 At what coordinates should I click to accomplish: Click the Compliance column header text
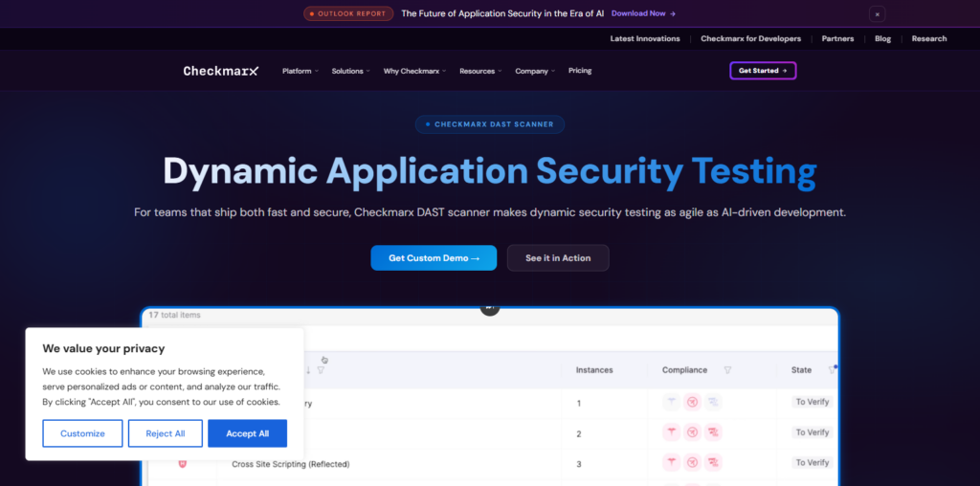coord(685,370)
